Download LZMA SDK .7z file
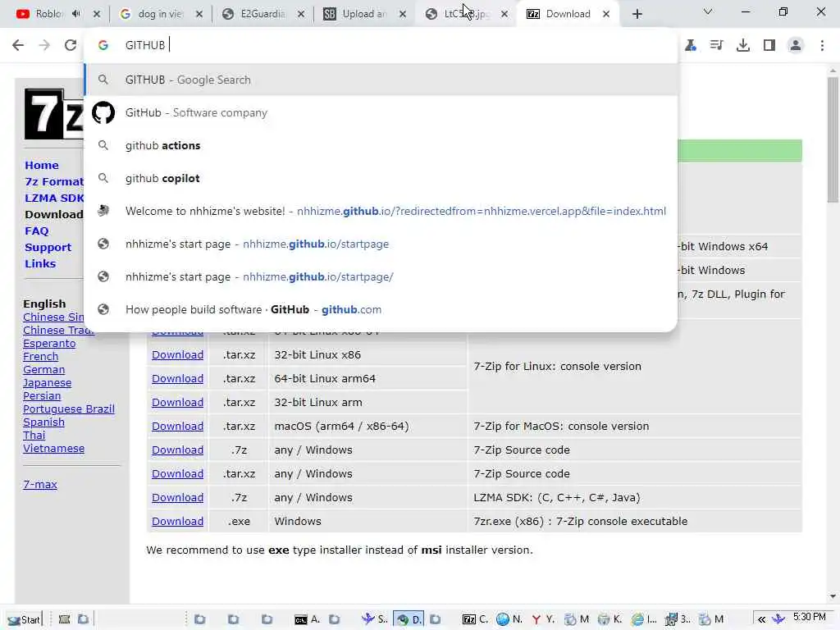 point(177,498)
